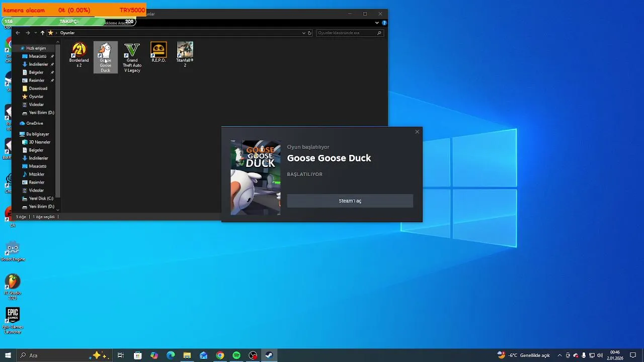Open Copilot from the taskbar
Screen dimensions: 644x362
coord(154,355)
